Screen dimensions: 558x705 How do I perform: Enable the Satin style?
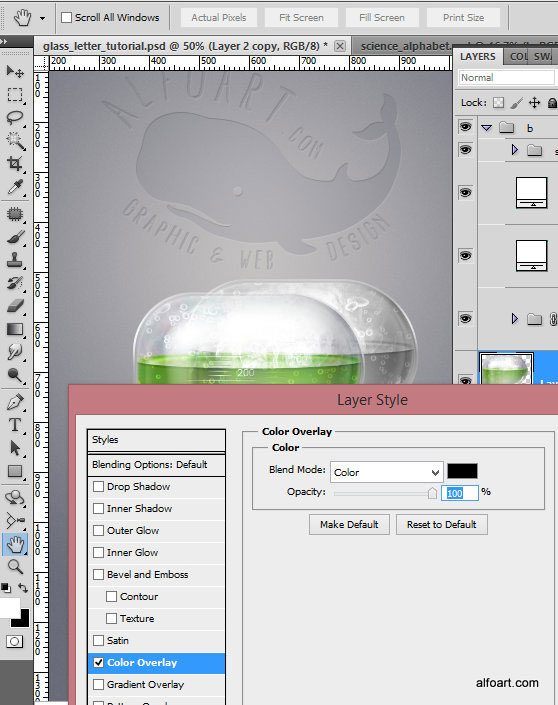tap(98, 640)
